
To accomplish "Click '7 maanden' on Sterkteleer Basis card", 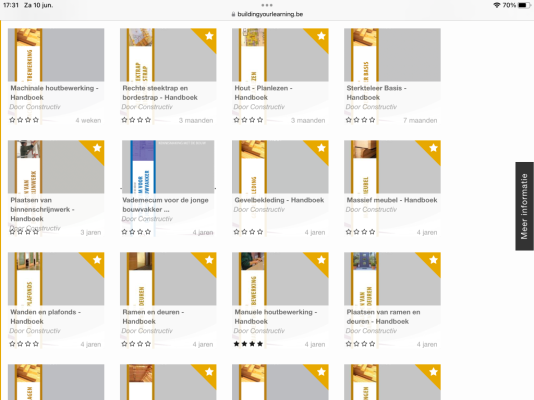I will 420,121.
